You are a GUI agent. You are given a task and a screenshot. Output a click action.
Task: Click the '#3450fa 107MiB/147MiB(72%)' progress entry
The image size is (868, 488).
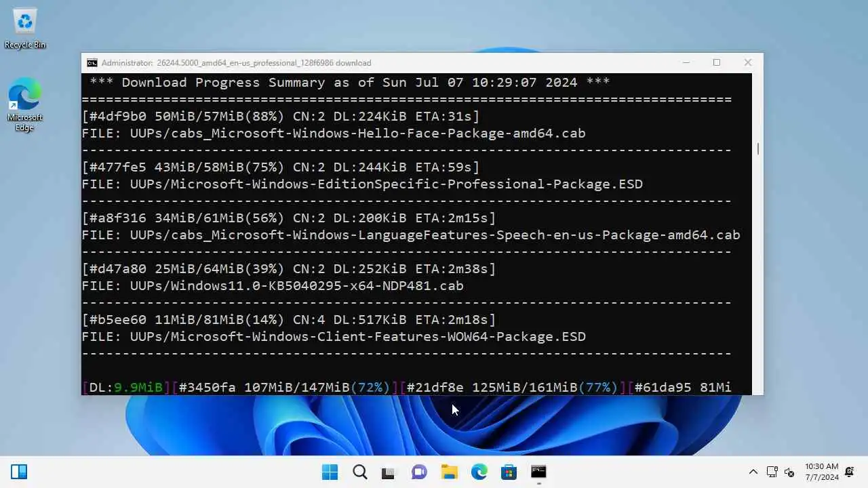285,388
